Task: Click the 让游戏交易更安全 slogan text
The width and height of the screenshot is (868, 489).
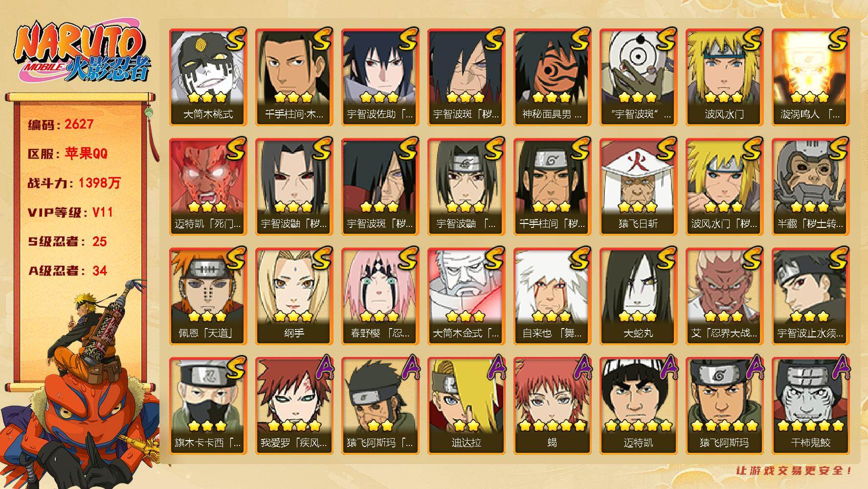Action: pos(795,470)
